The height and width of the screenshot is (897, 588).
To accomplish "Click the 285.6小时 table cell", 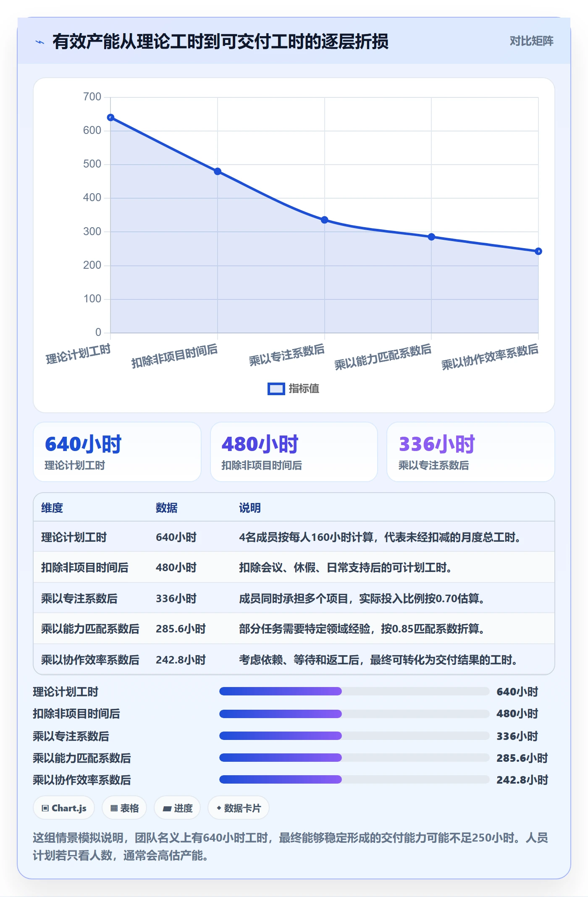I will (x=181, y=629).
